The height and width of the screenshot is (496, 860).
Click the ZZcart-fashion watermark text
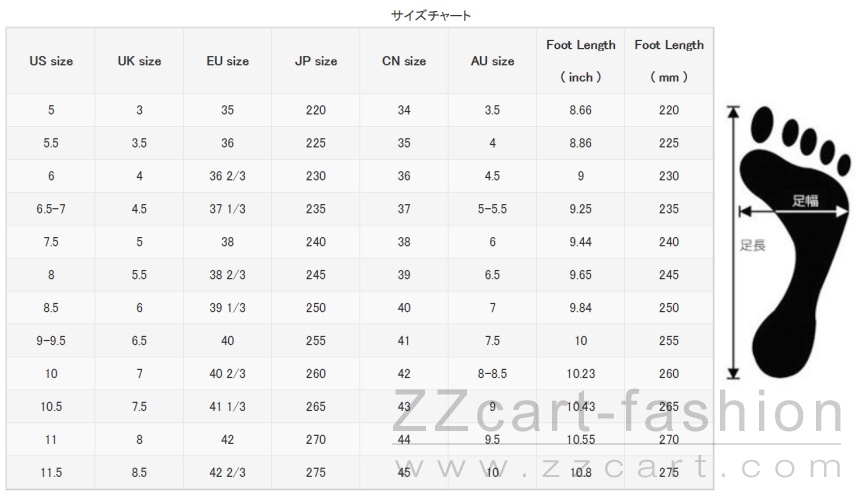point(617,412)
